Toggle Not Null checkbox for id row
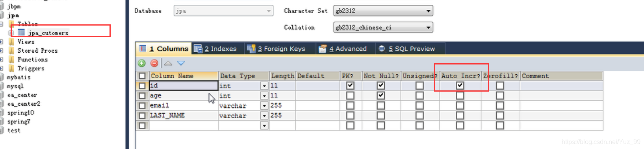644x149 pixels. click(x=380, y=85)
